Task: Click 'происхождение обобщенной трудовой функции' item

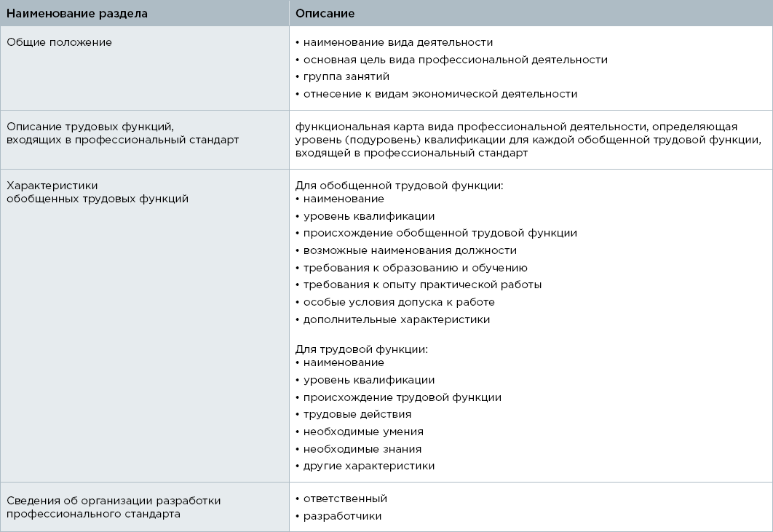Action: [436, 233]
